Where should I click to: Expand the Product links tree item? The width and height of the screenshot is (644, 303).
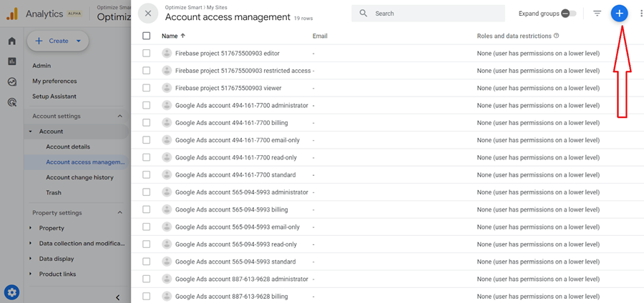(x=31, y=274)
